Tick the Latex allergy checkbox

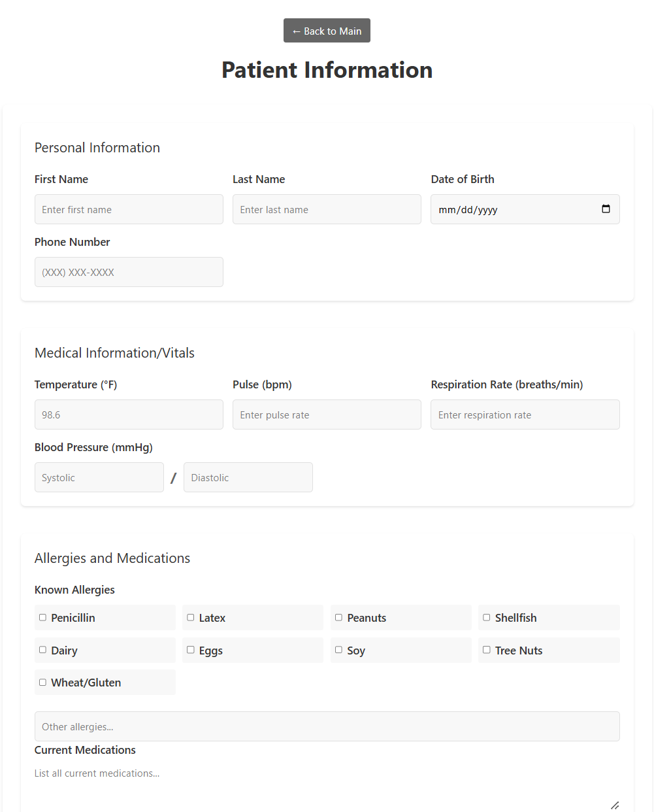pos(191,618)
